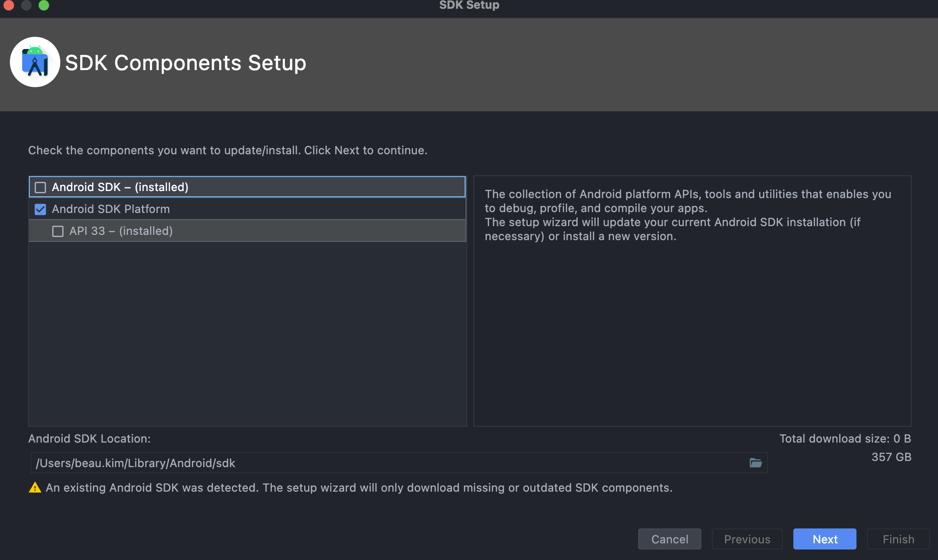Viewport: 938px width, 560px height.
Task: Click the Android Studio logo icon
Action: [35, 62]
